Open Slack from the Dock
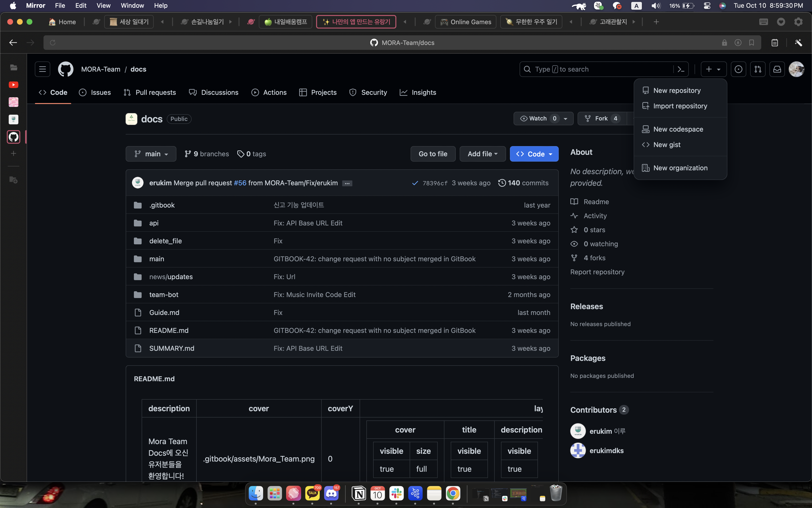 (x=396, y=493)
